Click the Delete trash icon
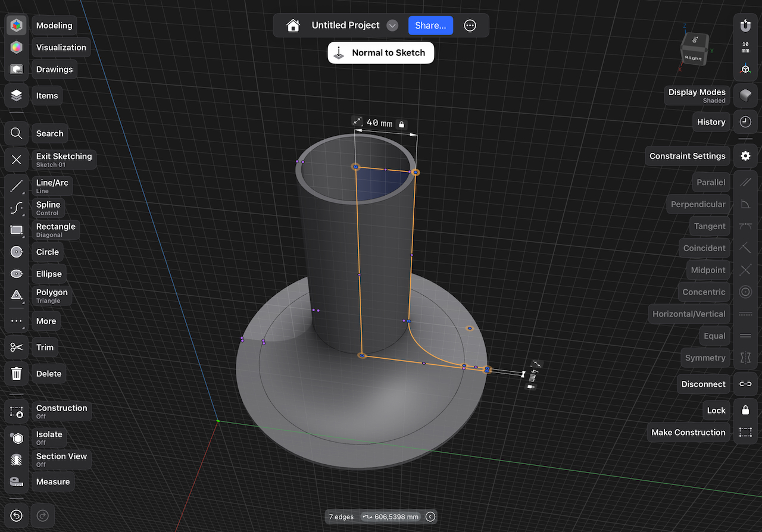Screen dimensions: 762x532 [17, 374]
